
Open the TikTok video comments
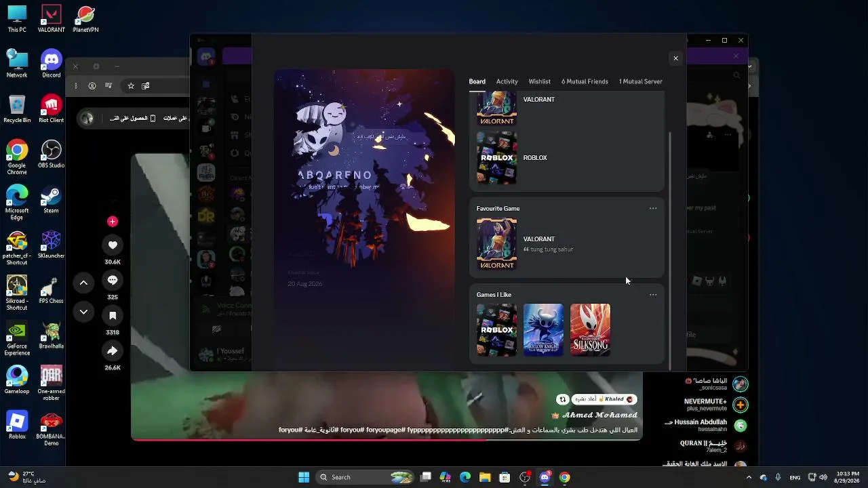click(x=113, y=281)
